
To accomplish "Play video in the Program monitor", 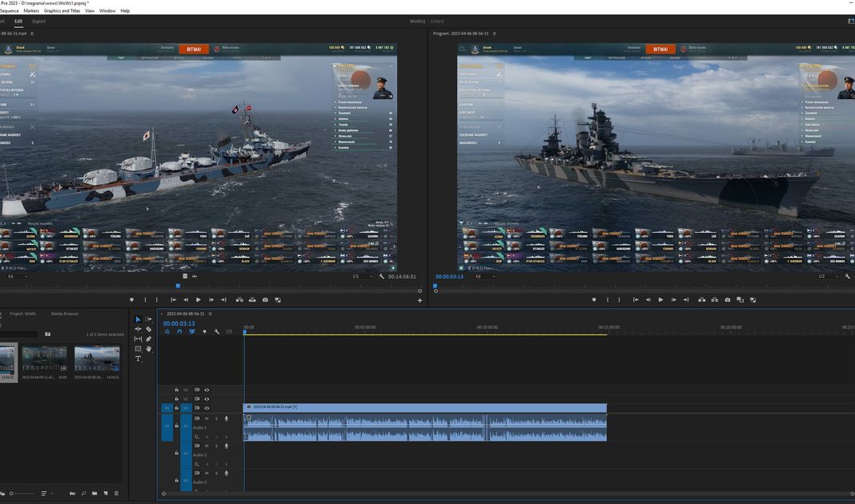I will [x=660, y=300].
